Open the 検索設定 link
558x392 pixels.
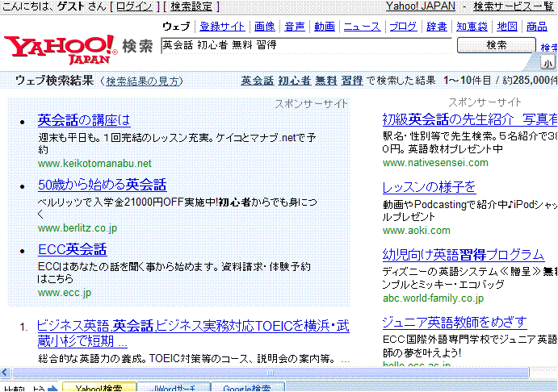click(x=191, y=6)
